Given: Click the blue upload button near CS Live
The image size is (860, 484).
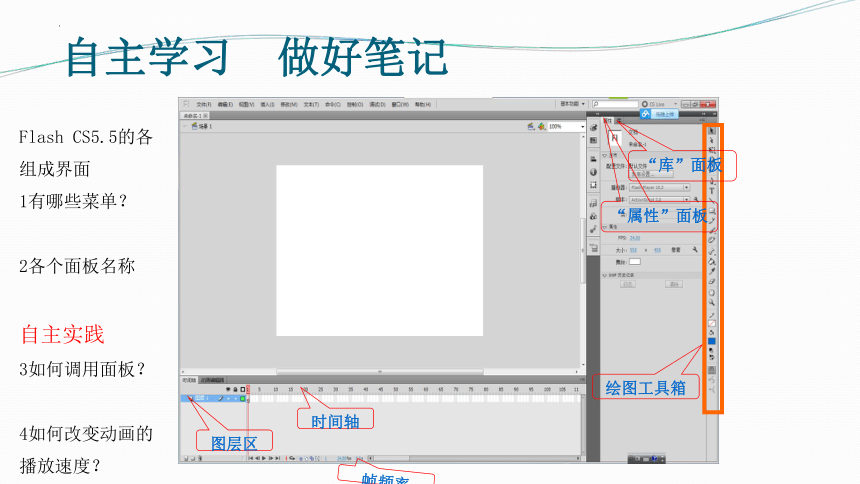Looking at the screenshot, I should pyautogui.click(x=659, y=114).
